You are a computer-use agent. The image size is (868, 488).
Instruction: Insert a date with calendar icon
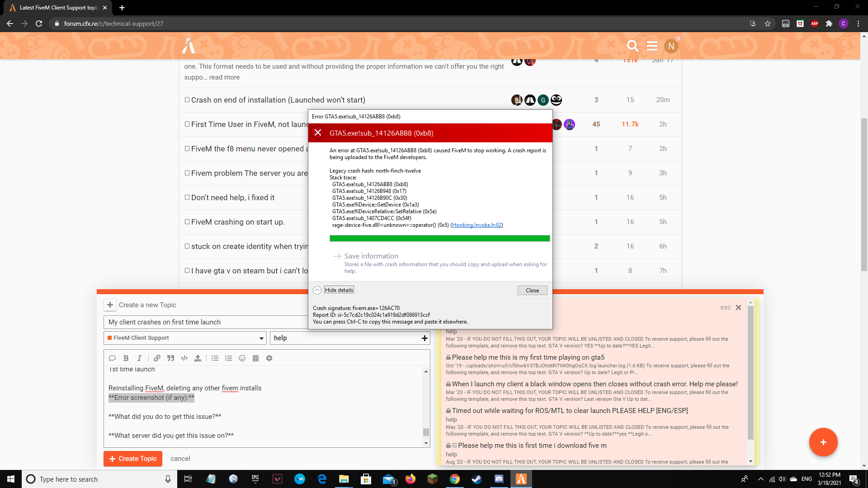pos(255,358)
